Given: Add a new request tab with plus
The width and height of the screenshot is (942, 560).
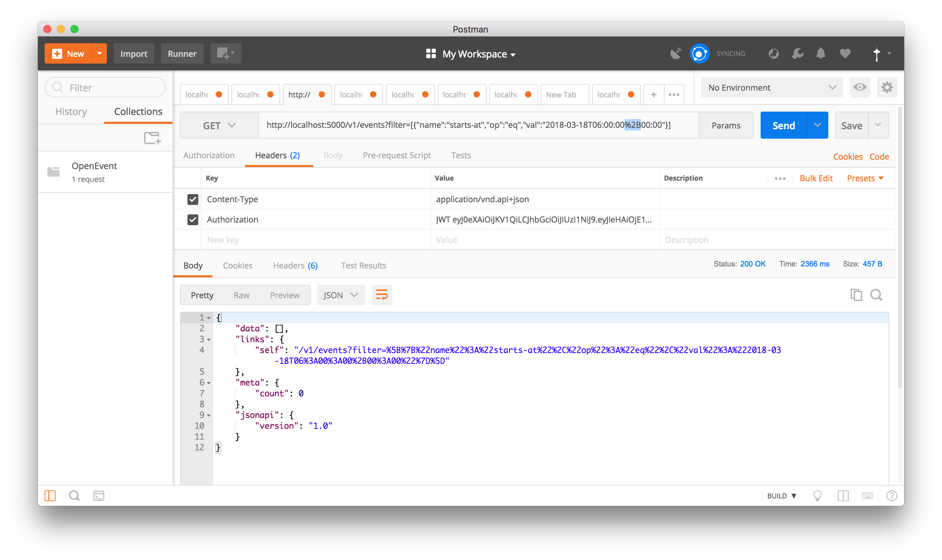Looking at the screenshot, I should pos(653,94).
